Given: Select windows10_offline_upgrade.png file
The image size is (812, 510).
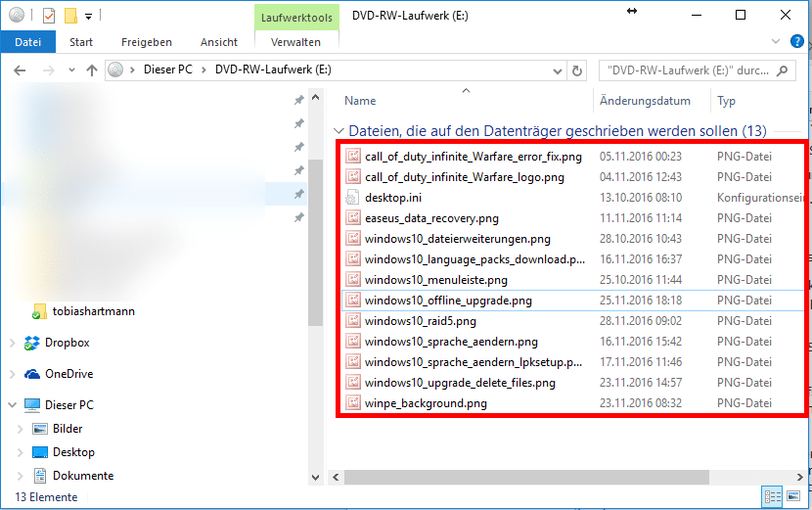Looking at the screenshot, I should tap(448, 301).
